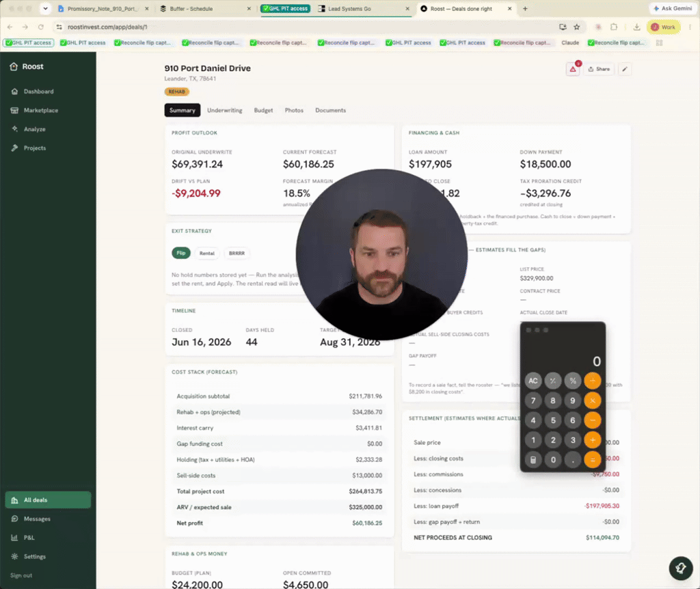This screenshot has width=700, height=589.
Task: Open browser downloads icon
Action: coord(637,27)
